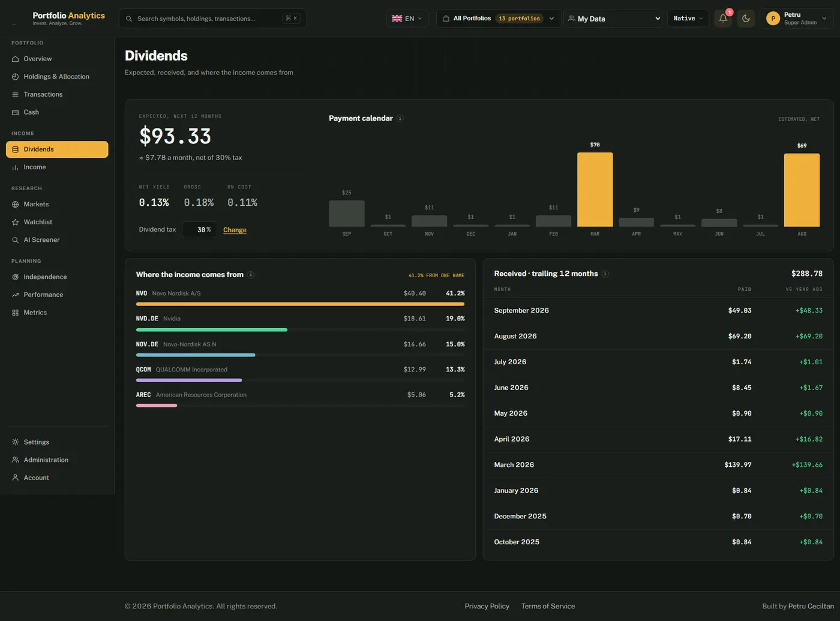
Task: Click info icon beside Where the income comes from
Action: [251, 275]
